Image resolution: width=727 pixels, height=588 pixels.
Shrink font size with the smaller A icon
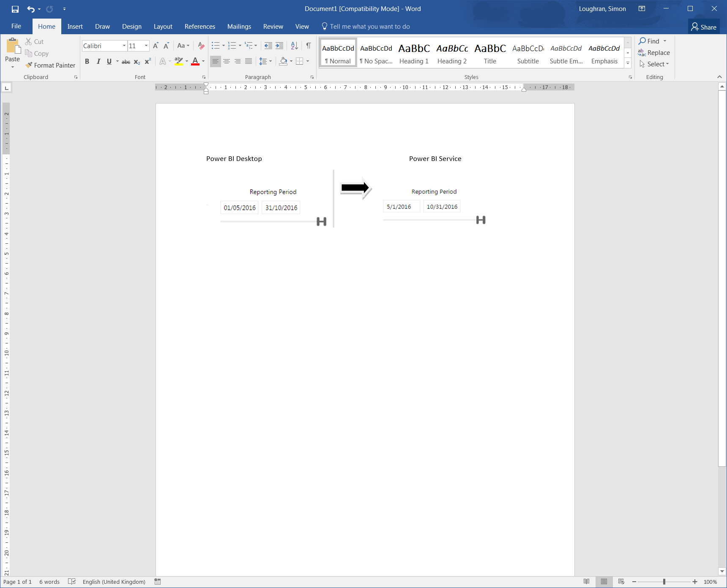click(166, 46)
